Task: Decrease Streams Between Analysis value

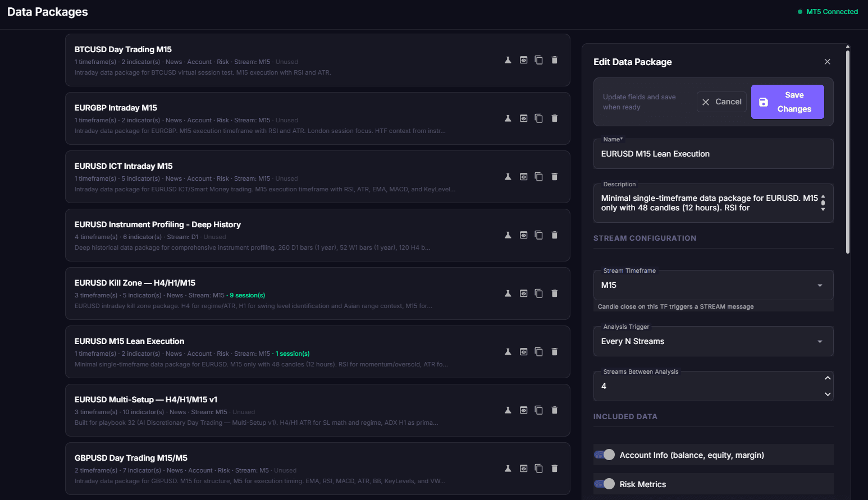Action: click(x=828, y=394)
